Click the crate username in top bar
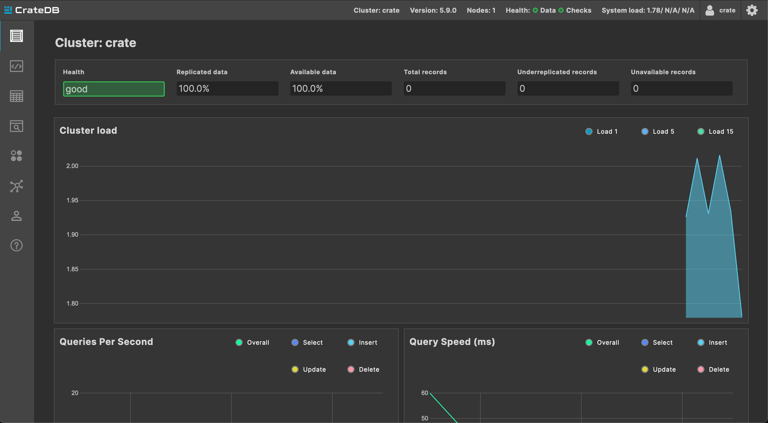The image size is (768, 423). pos(727,10)
